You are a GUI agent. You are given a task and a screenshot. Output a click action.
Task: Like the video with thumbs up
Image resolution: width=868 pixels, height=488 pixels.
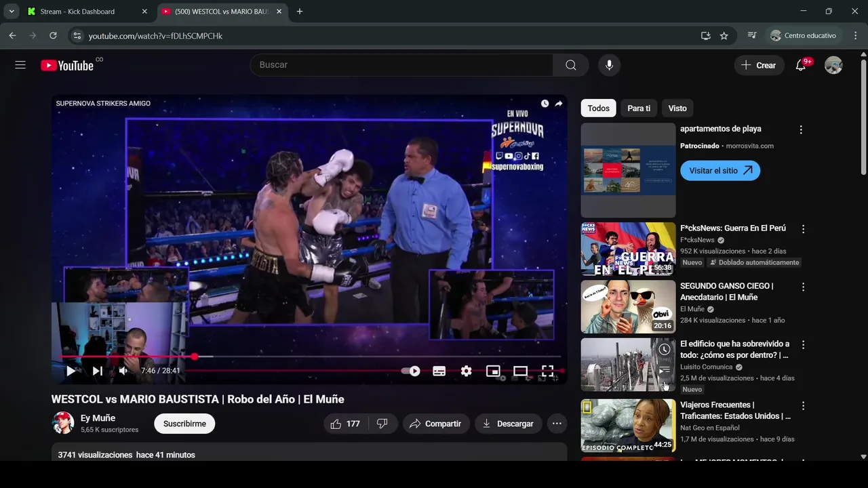point(344,424)
